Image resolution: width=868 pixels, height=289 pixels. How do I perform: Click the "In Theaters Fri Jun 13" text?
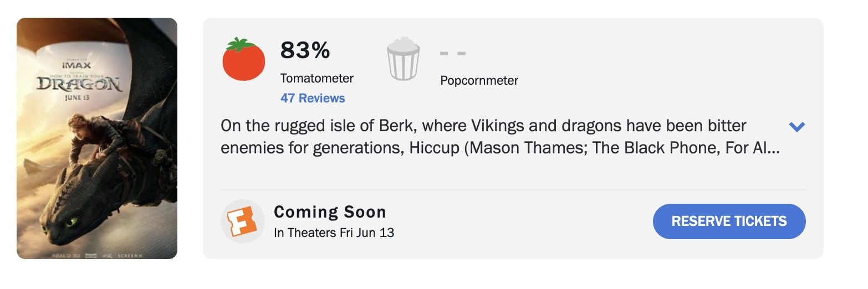tap(334, 233)
